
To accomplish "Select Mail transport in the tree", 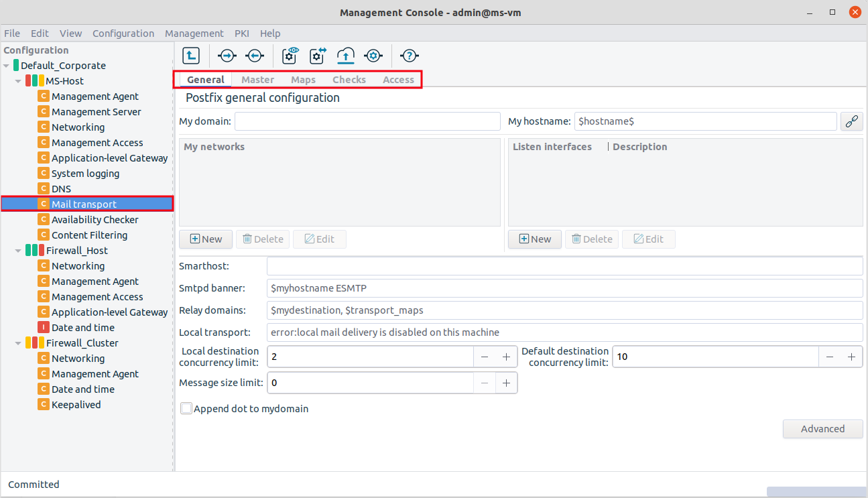I will point(84,204).
